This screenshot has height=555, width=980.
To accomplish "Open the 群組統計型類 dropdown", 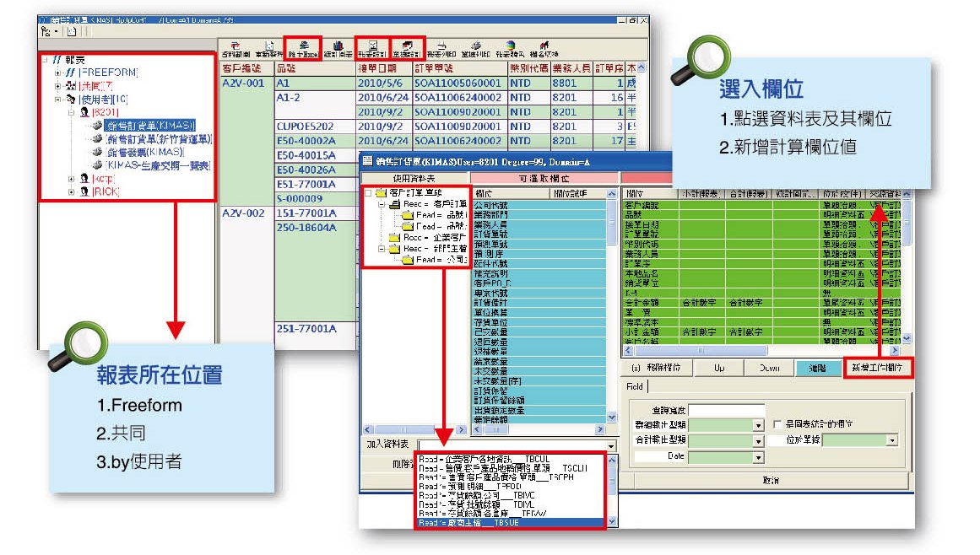I will (757, 424).
